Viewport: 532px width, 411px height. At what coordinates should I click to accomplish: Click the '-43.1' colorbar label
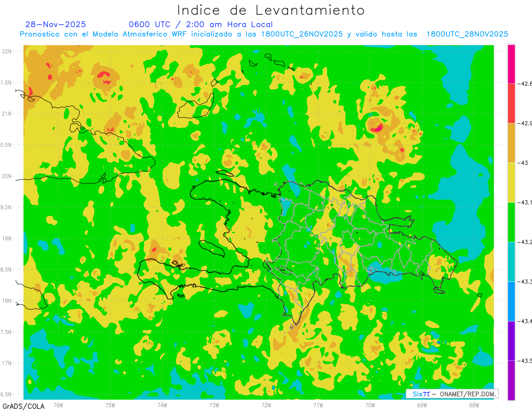click(x=524, y=202)
